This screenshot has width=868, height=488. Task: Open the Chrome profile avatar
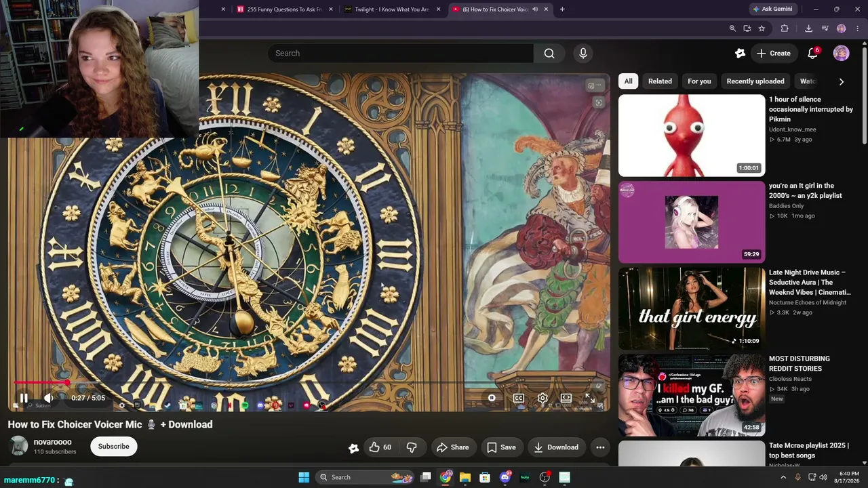pos(841,28)
